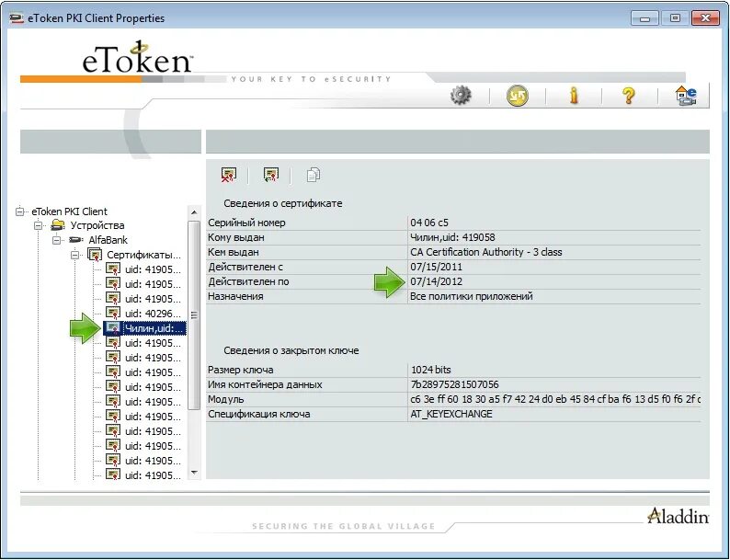Viewport: 730px width, 560px height.
Task: Open Help question mark icon
Action: [629, 96]
